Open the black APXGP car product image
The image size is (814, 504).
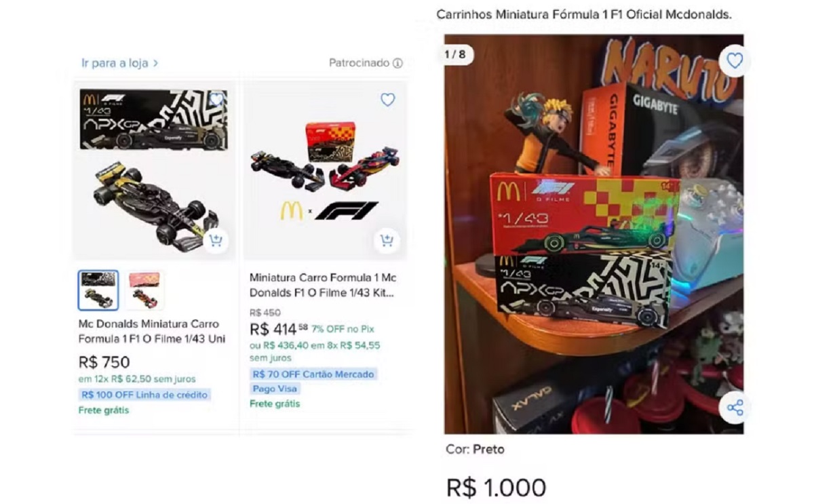point(155,170)
